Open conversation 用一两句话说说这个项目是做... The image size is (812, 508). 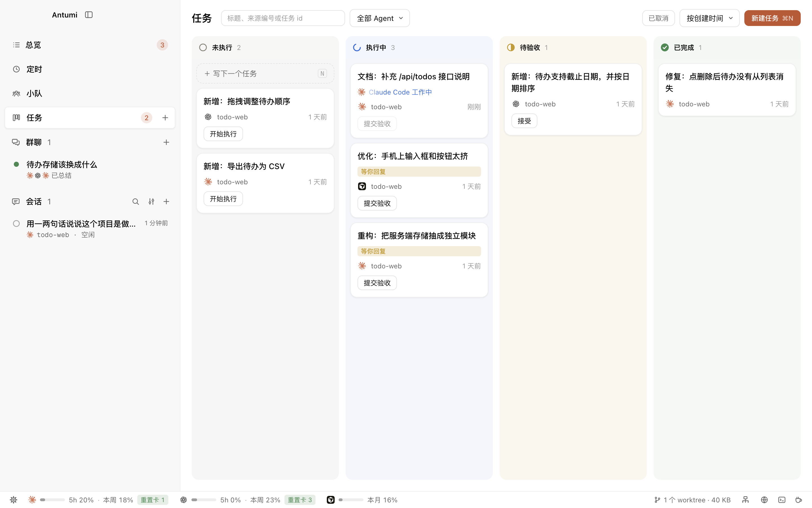pos(90,229)
